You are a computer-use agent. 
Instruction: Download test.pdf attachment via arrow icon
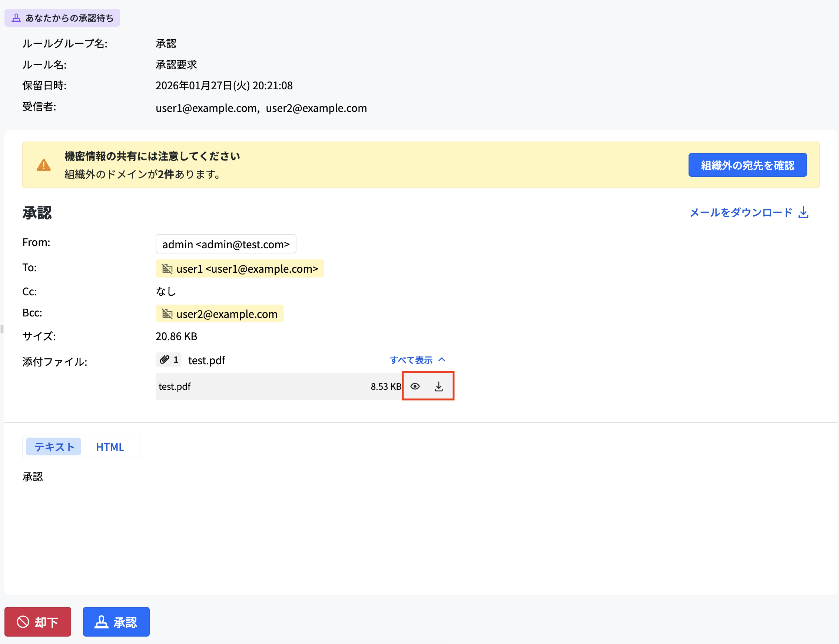pos(438,386)
